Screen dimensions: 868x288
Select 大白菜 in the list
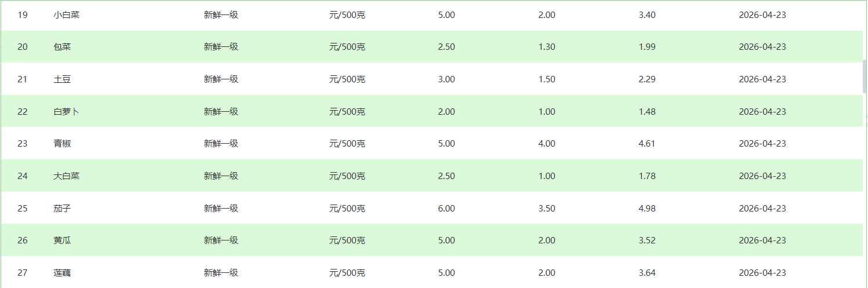[66, 176]
